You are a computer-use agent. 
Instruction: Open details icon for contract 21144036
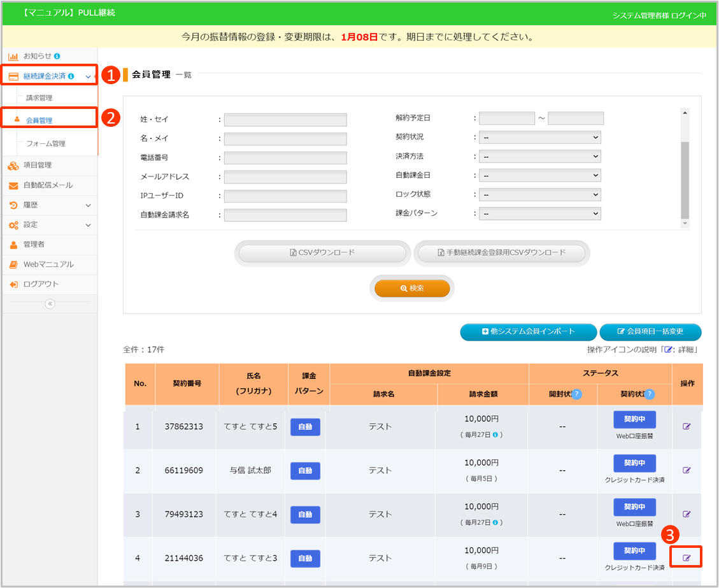pyautogui.click(x=687, y=557)
